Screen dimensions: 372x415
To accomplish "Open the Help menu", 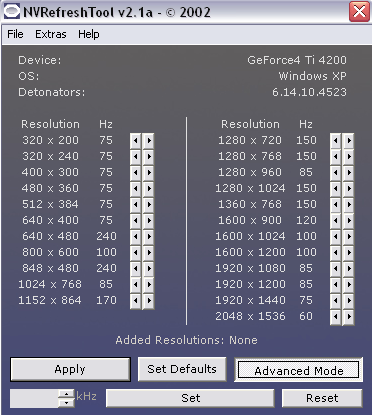I will (x=89, y=34).
